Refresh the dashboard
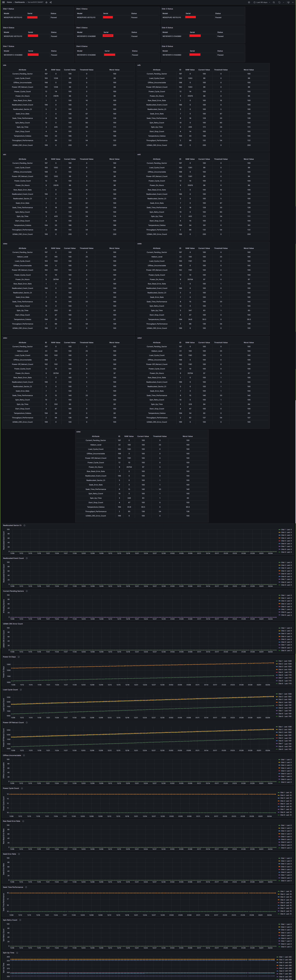The height and width of the screenshot is (980, 296). (279, 2)
